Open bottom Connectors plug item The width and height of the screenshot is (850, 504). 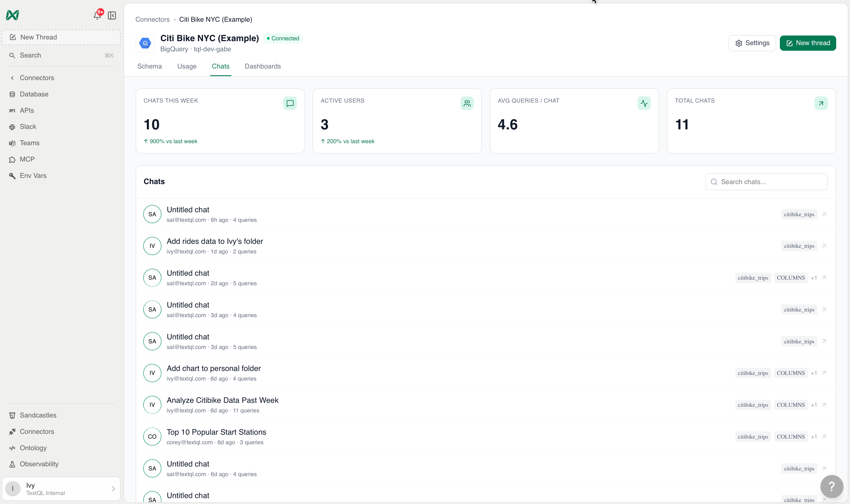(x=61, y=431)
